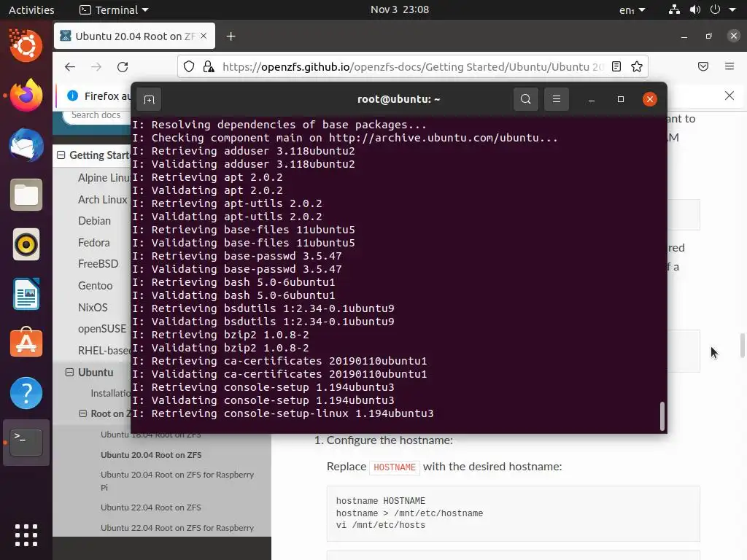This screenshot has width=747, height=560.
Task: Open Firefox hamburger application menu
Action: click(729, 66)
